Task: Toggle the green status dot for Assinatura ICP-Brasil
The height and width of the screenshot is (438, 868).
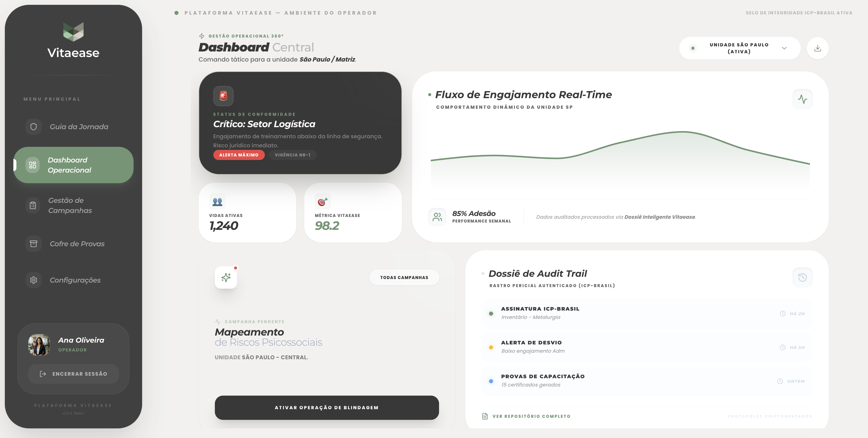Action: tap(491, 313)
